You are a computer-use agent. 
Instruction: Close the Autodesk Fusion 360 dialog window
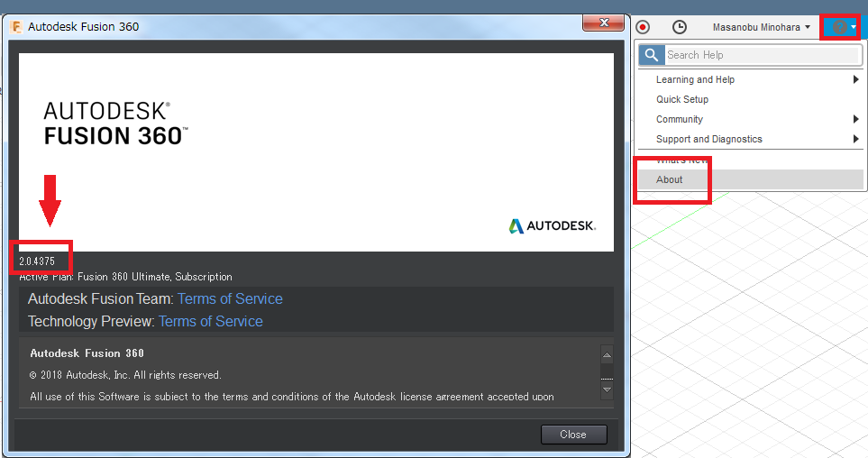(x=603, y=23)
